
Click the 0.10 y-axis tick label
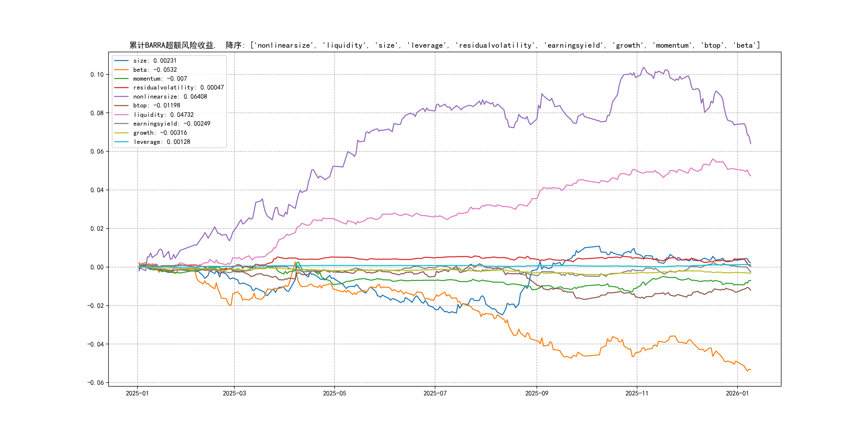click(97, 74)
